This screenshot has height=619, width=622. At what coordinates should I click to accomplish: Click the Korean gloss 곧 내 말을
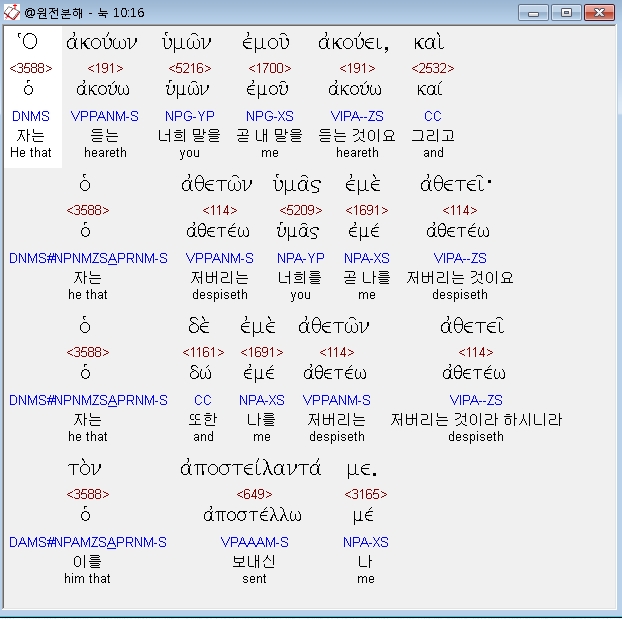click(x=269, y=136)
